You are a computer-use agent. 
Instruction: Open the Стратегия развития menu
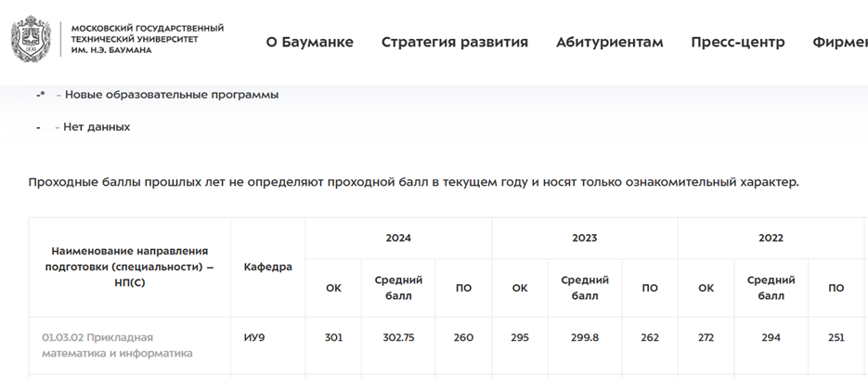[455, 42]
